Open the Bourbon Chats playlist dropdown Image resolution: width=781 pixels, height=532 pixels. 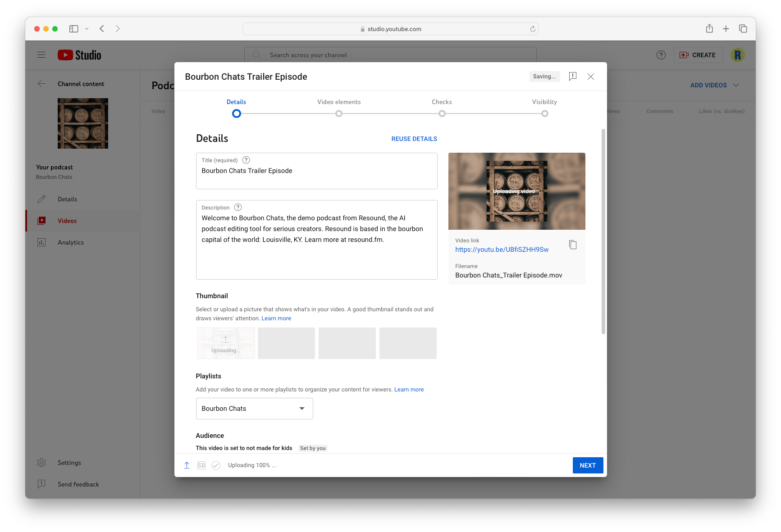(301, 408)
